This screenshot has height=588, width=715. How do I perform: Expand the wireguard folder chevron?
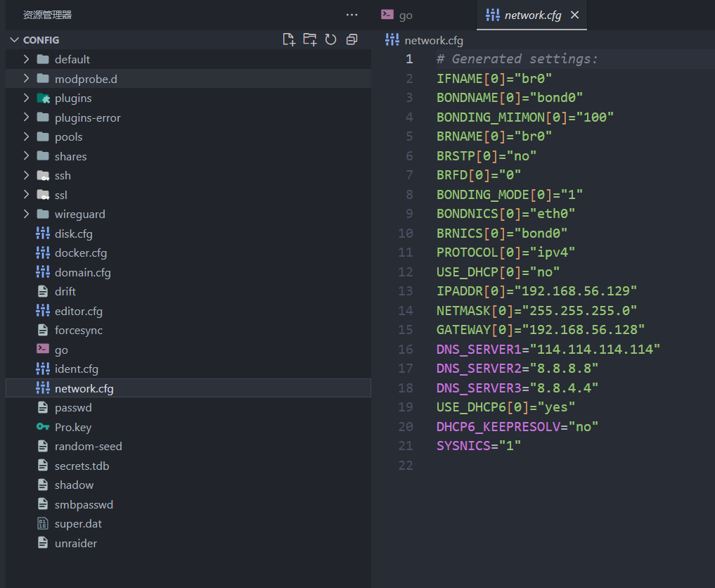coord(26,214)
